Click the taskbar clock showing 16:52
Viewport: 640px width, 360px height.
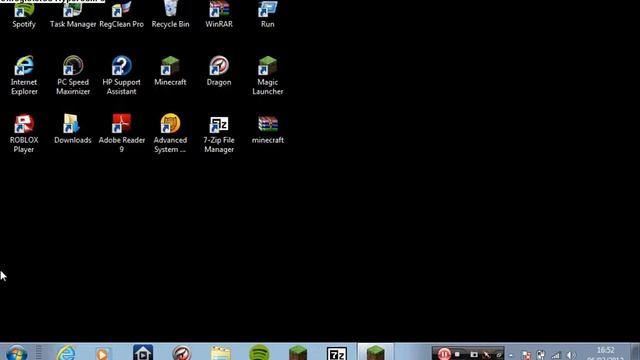pyautogui.click(x=606, y=353)
